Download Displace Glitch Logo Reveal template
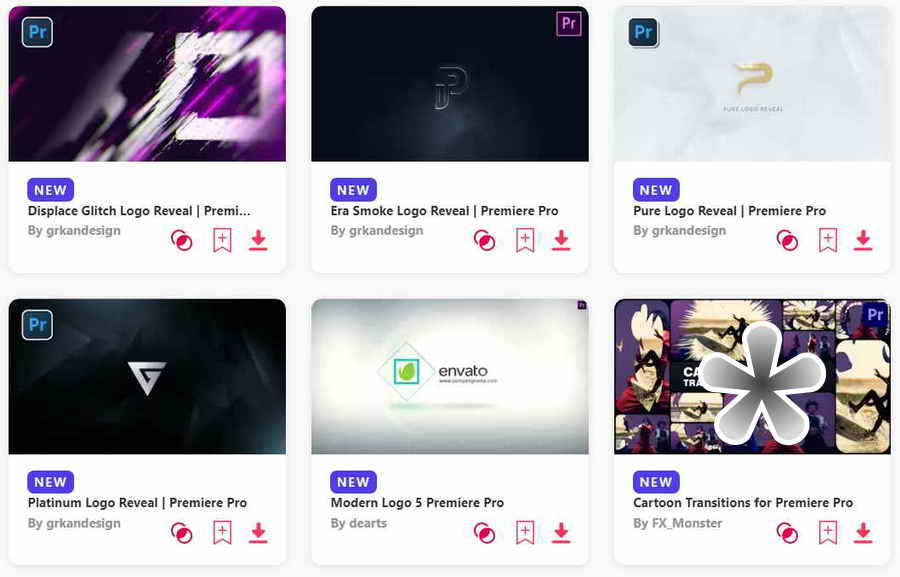The width and height of the screenshot is (900, 577). click(x=258, y=240)
